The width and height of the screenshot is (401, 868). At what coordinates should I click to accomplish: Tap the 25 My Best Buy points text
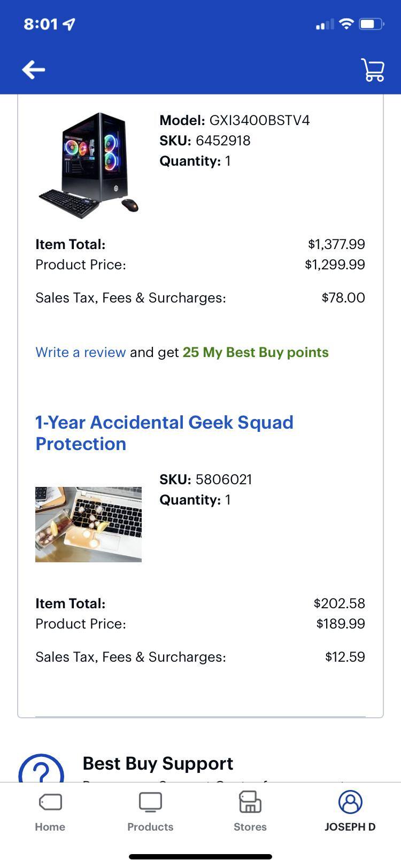(x=256, y=352)
